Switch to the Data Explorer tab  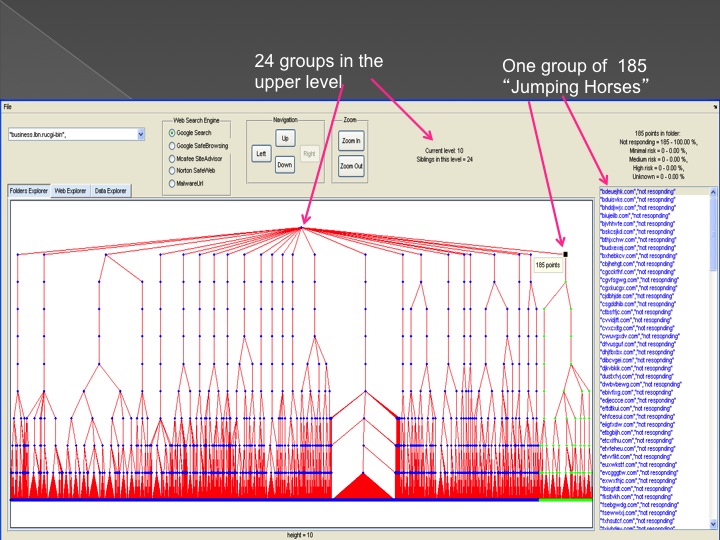111,191
